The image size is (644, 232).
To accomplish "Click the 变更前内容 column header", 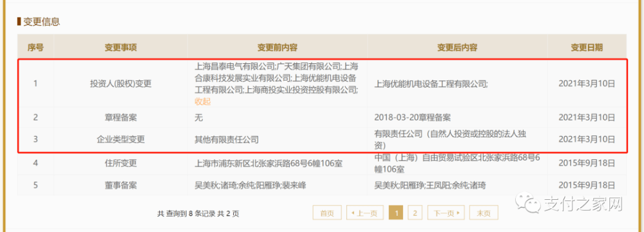I will click(277, 48).
